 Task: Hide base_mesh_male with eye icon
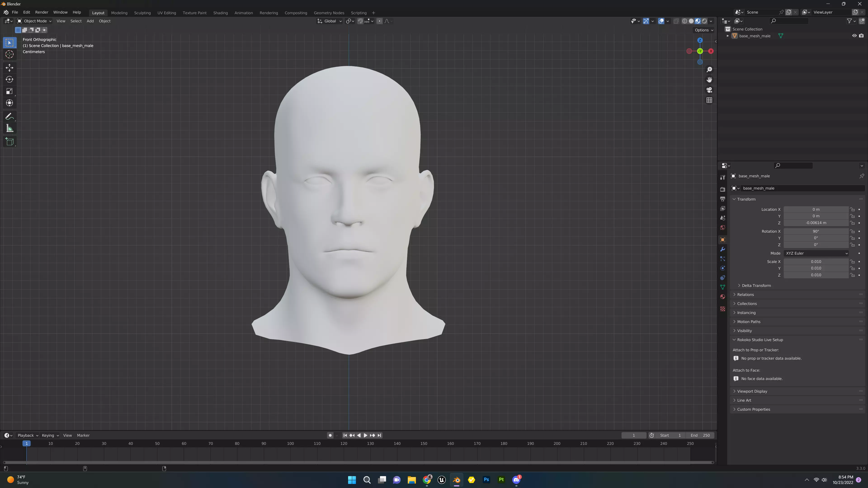pyautogui.click(x=854, y=36)
